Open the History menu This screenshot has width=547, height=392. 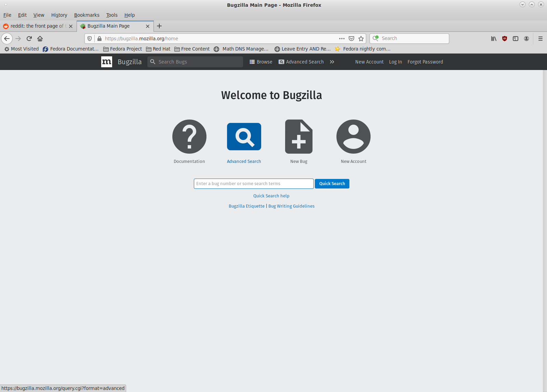(59, 15)
